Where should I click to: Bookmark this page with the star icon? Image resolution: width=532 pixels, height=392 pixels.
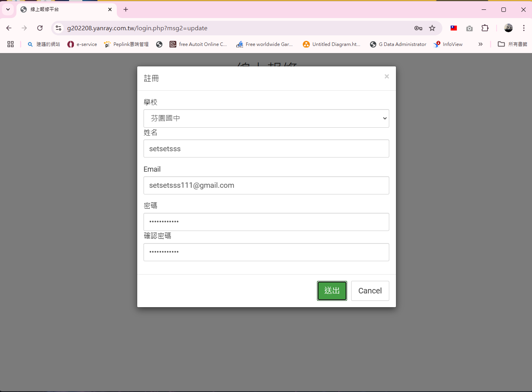[432, 28]
